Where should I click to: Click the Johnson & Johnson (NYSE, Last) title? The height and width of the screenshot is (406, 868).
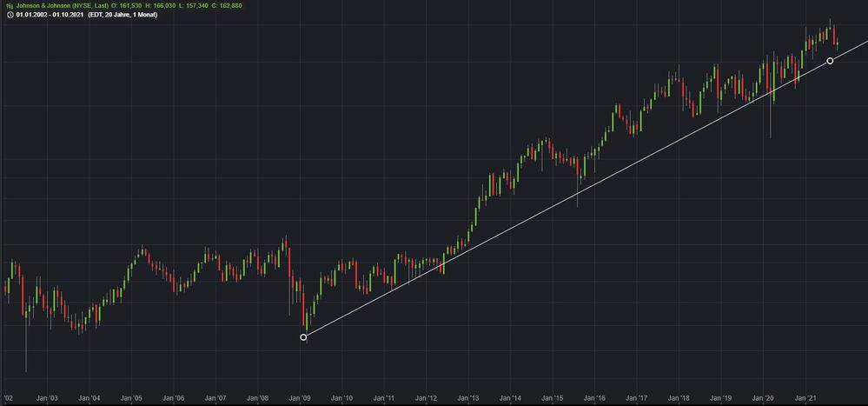(61, 5)
